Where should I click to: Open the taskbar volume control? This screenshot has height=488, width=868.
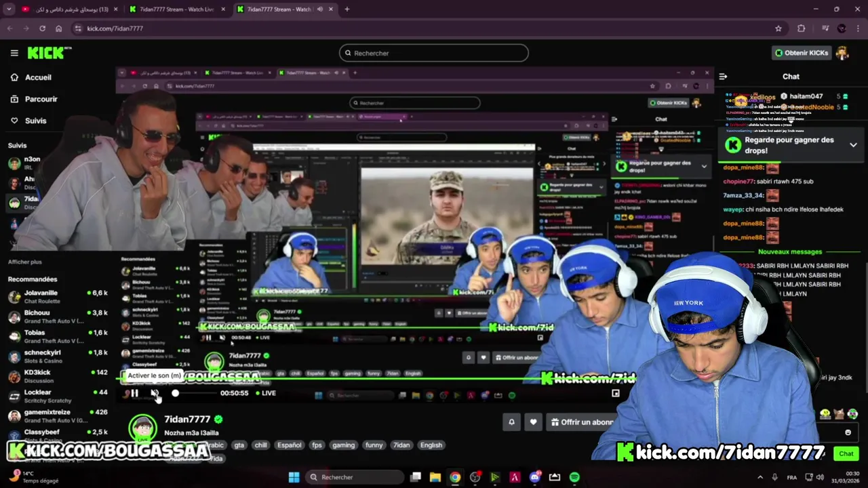(820, 477)
